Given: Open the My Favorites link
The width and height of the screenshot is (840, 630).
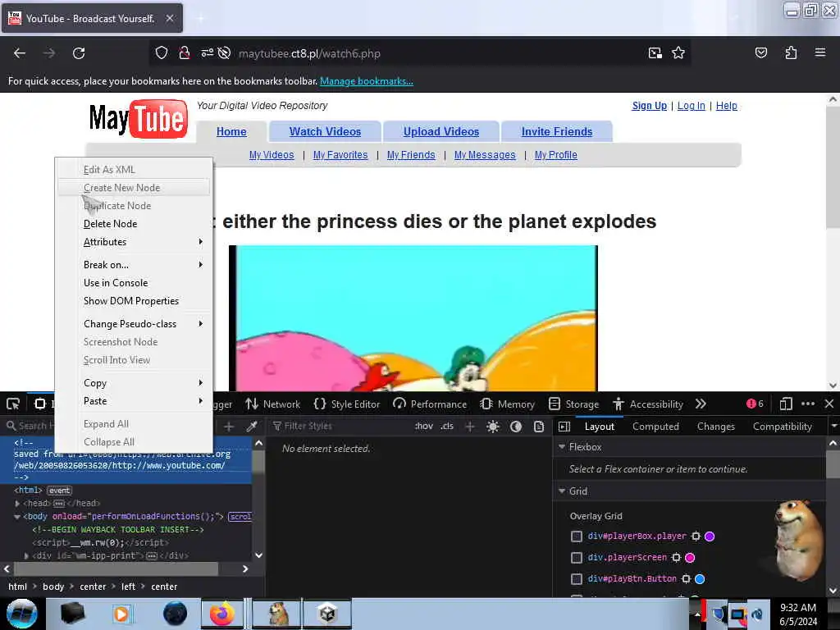Looking at the screenshot, I should pyautogui.click(x=340, y=155).
